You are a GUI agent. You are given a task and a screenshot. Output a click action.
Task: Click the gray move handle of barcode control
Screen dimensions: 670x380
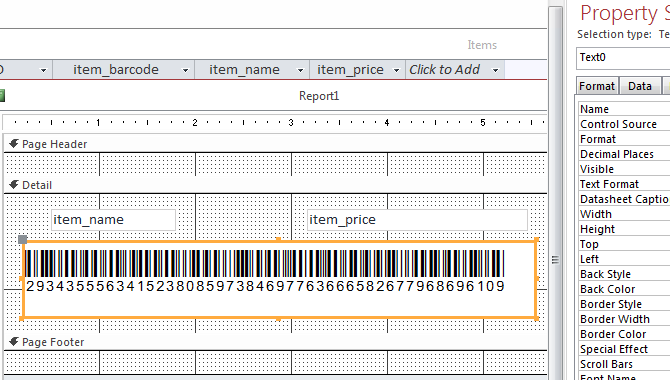click(x=23, y=239)
